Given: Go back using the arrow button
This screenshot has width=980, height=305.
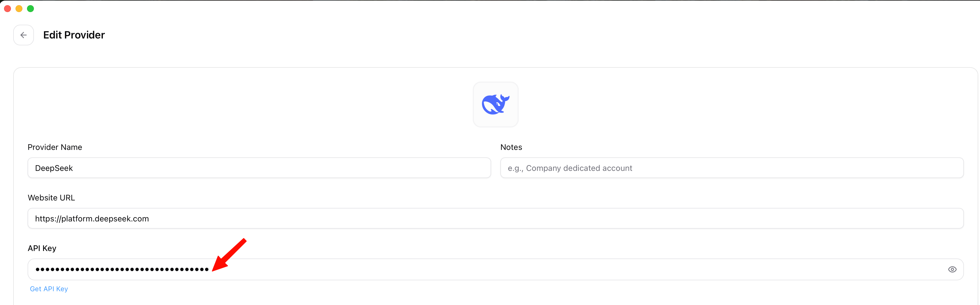Looking at the screenshot, I should pyautogui.click(x=23, y=35).
